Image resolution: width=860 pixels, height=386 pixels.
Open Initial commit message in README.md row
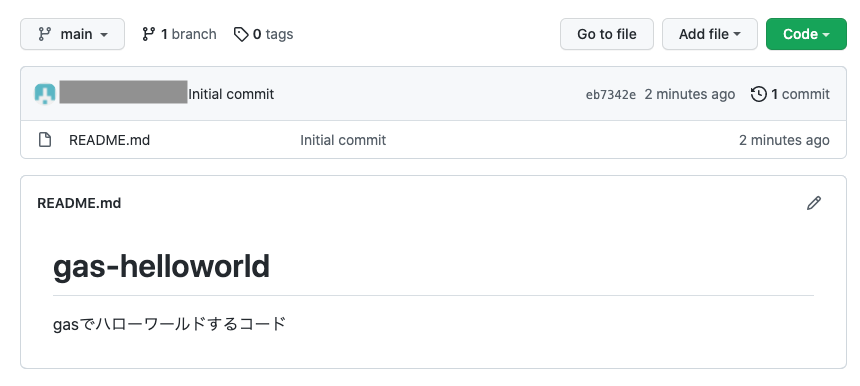pyautogui.click(x=343, y=140)
